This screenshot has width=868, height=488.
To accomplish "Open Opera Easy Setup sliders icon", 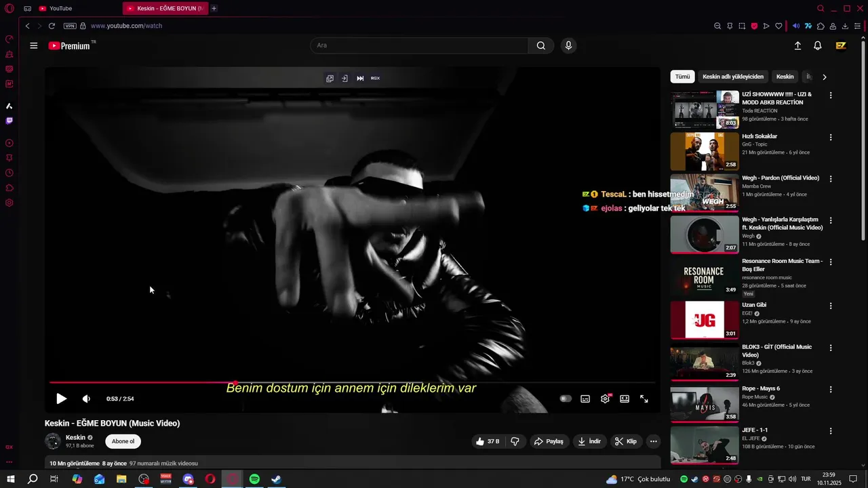I will click(857, 26).
